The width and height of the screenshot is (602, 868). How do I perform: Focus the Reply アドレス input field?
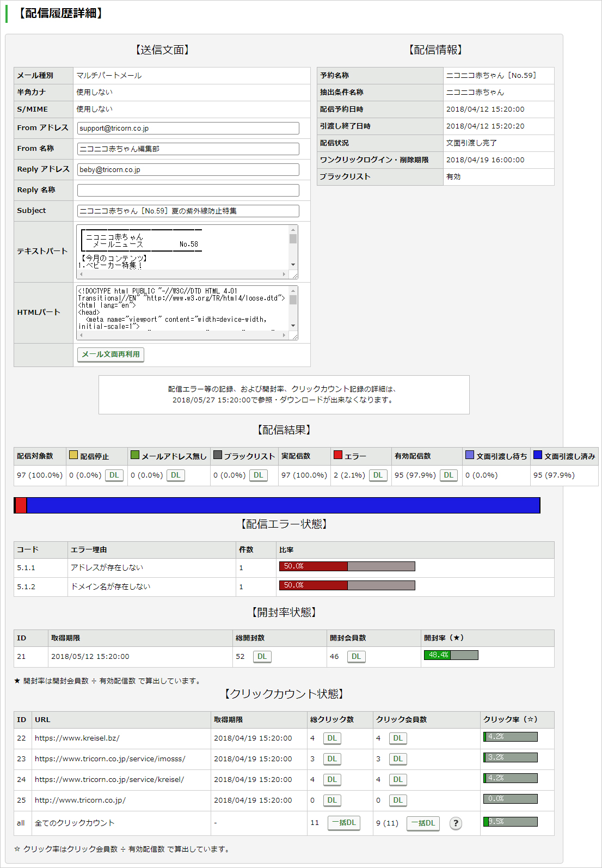(x=188, y=169)
